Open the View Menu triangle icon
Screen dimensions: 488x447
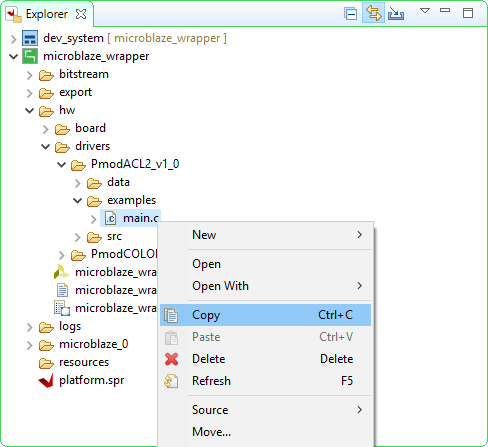[425, 11]
